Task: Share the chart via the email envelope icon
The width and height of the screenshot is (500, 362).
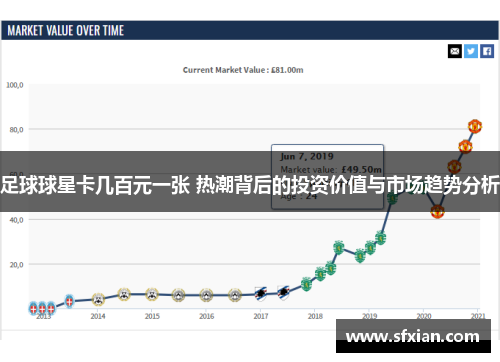Action: (x=455, y=51)
